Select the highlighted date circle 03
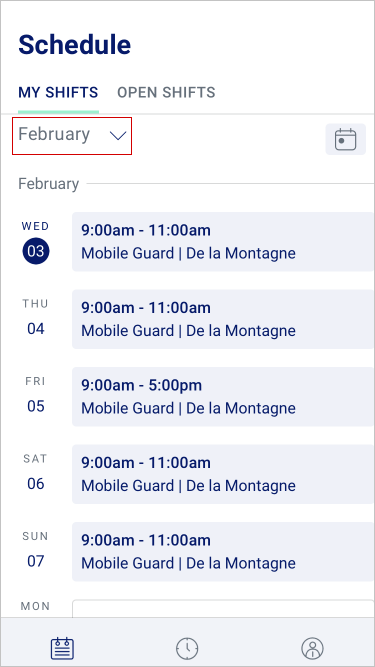Screen dimensions: 375x667 point(36,251)
